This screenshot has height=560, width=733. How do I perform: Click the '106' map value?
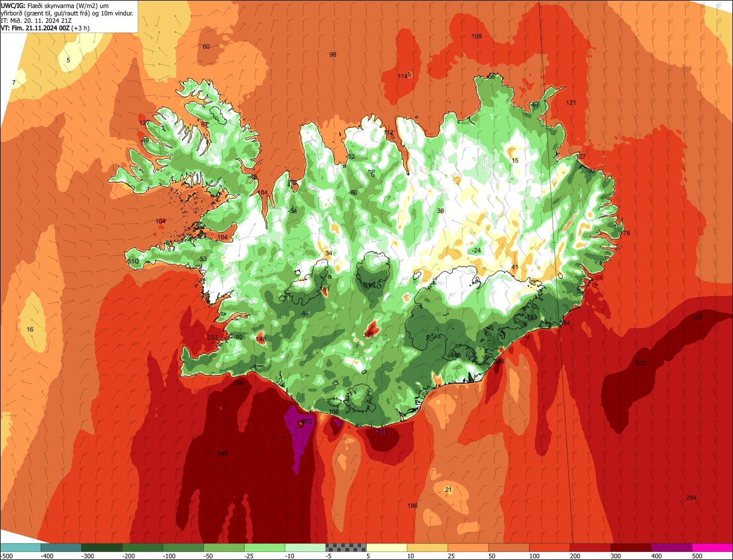pyautogui.click(x=334, y=412)
